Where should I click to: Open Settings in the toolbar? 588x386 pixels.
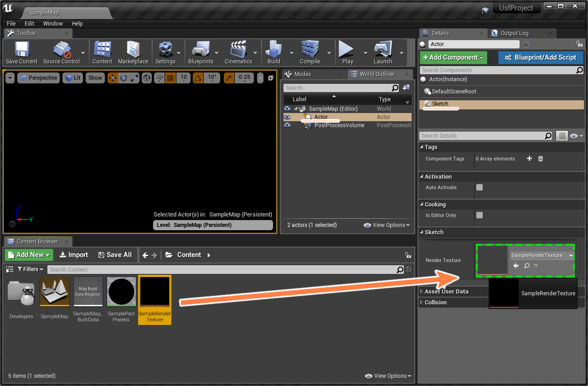[x=165, y=52]
